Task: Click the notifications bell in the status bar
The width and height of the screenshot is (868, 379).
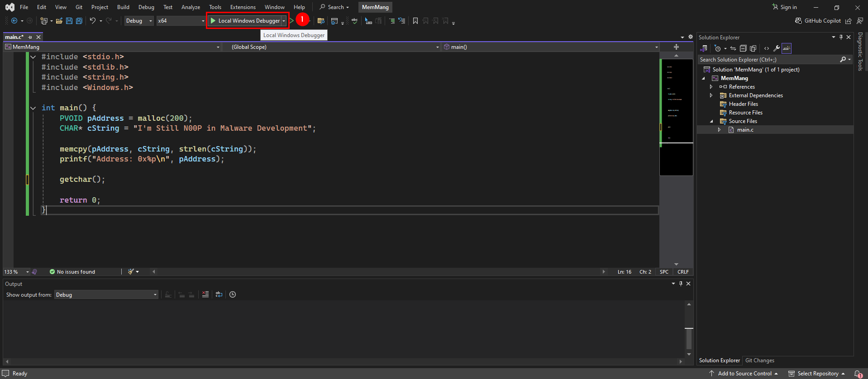Action: (x=858, y=374)
